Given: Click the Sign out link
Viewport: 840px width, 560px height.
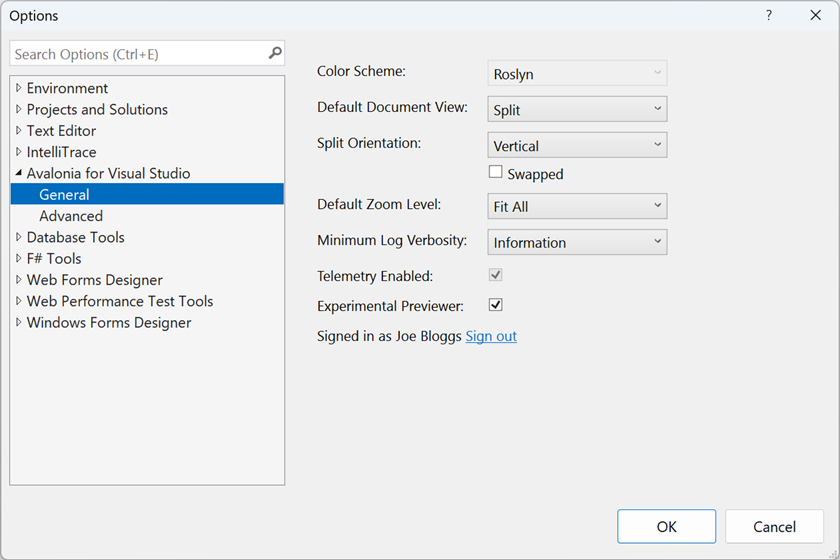Looking at the screenshot, I should [491, 336].
